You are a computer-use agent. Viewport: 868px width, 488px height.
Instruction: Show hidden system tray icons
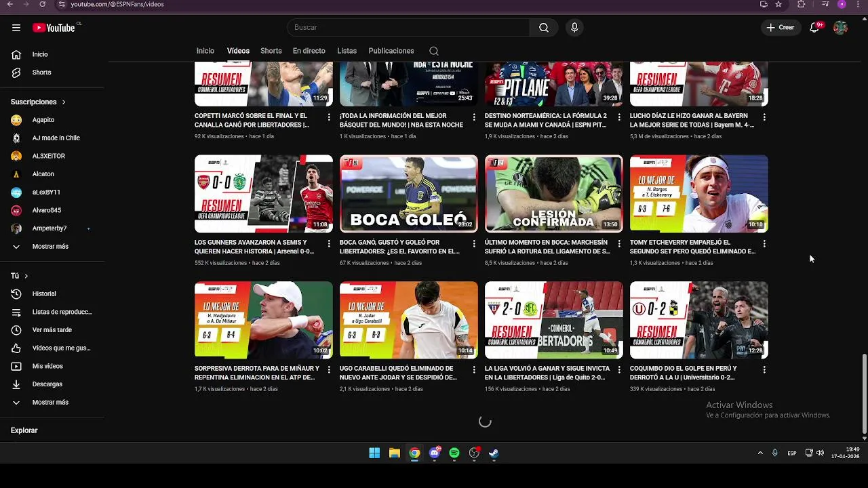pos(760,453)
